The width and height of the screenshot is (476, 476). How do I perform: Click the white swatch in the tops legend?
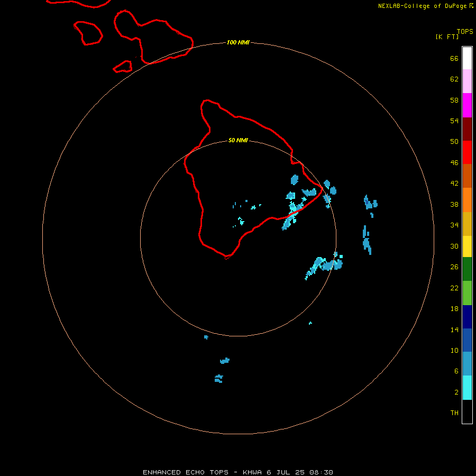[467, 58]
